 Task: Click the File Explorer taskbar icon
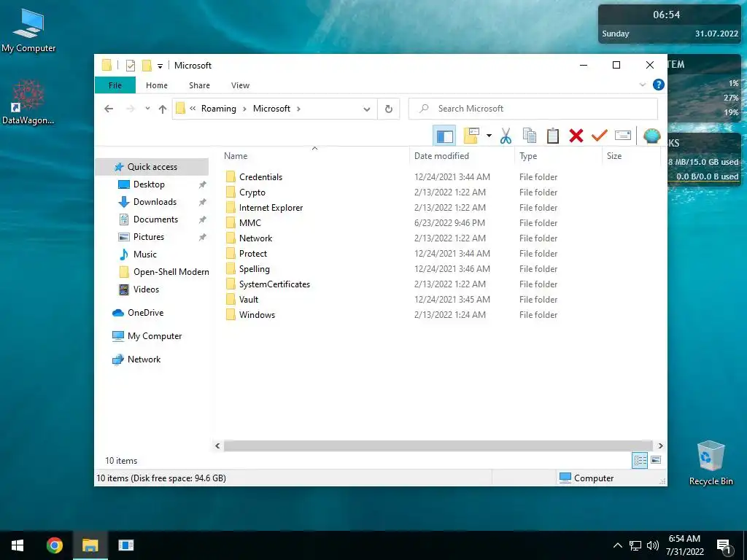90,545
